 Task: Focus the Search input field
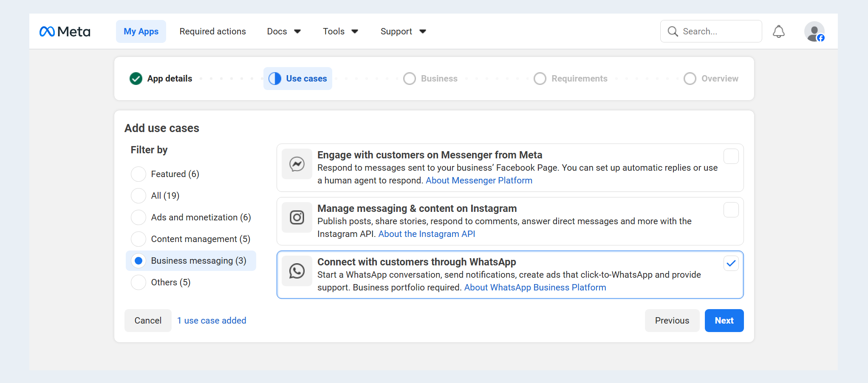click(711, 31)
